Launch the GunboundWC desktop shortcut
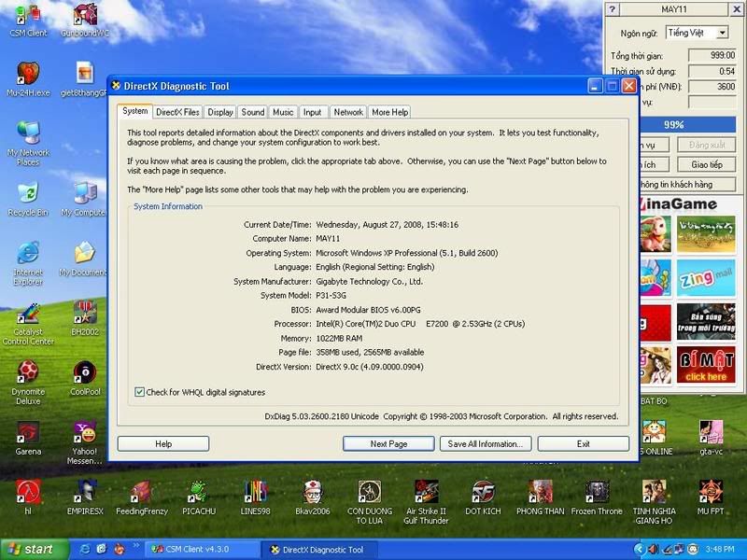The width and height of the screenshot is (747, 560). pyautogui.click(x=85, y=21)
